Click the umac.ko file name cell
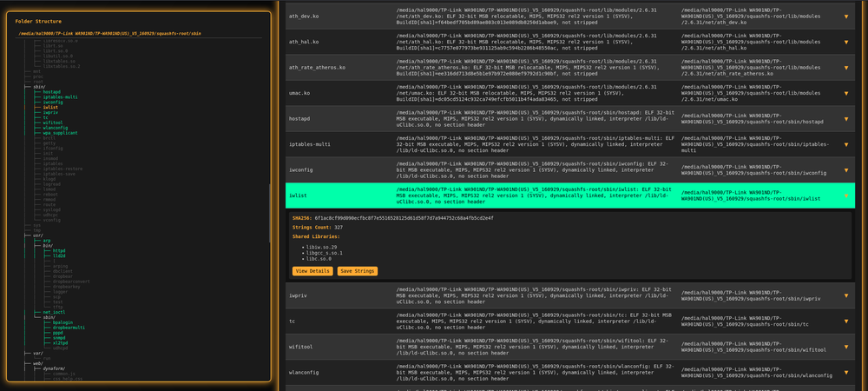 299,93
